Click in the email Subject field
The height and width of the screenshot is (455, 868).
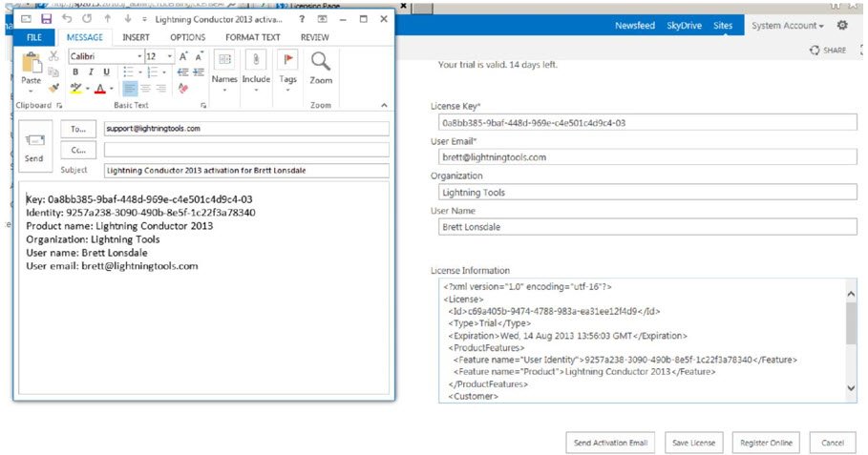(x=246, y=171)
